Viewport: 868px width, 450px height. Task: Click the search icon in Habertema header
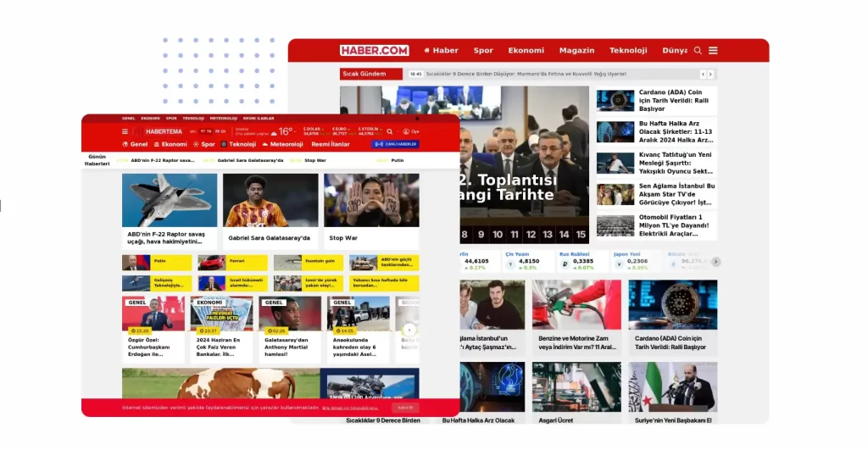click(x=390, y=131)
